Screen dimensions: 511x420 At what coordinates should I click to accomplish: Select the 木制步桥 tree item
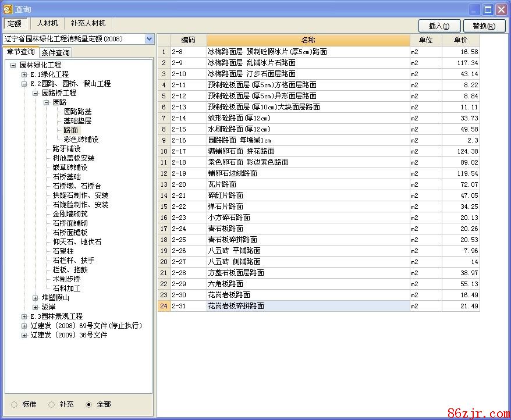click(x=66, y=279)
